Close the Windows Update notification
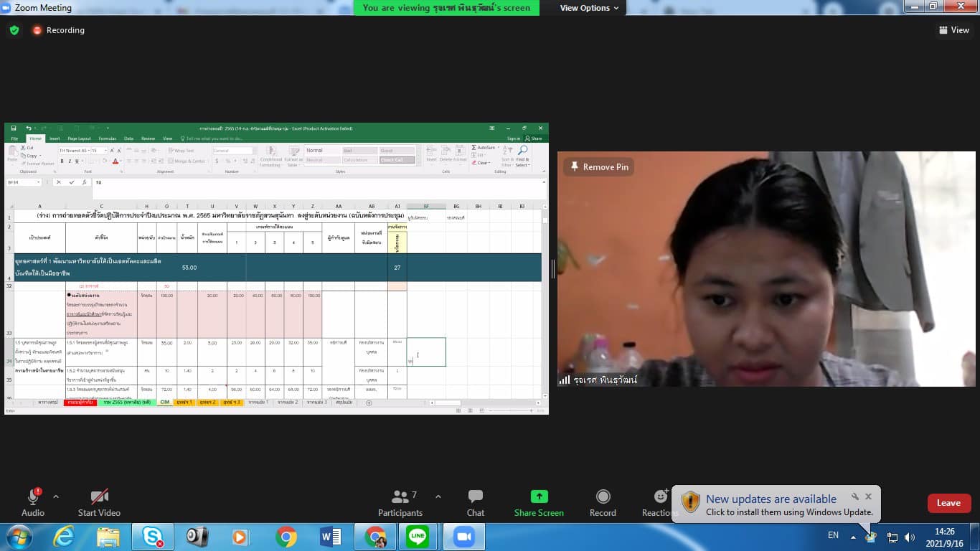 (x=868, y=496)
